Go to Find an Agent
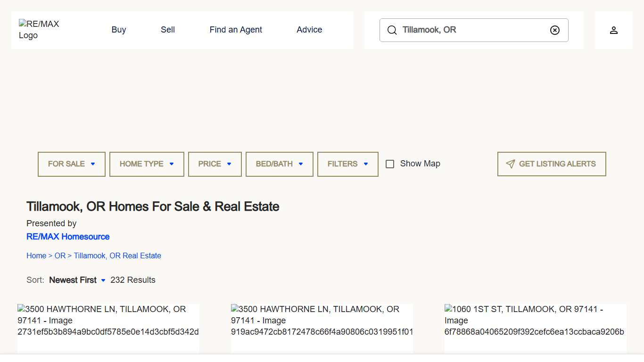This screenshot has height=362, width=644. [236, 30]
